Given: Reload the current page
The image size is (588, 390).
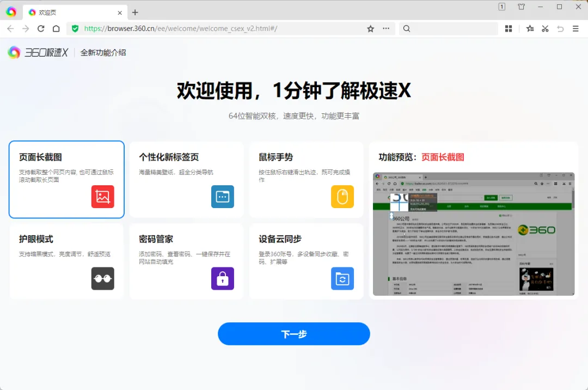Looking at the screenshot, I should (x=41, y=28).
